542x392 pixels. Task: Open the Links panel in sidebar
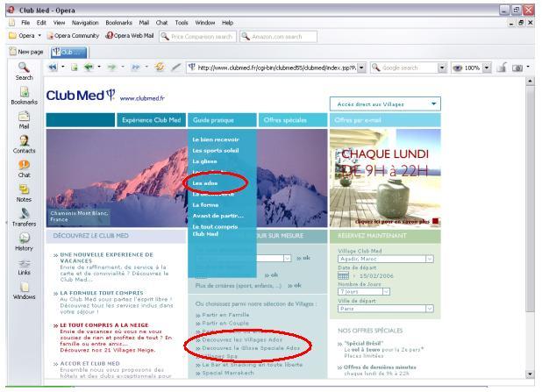pos(24,267)
